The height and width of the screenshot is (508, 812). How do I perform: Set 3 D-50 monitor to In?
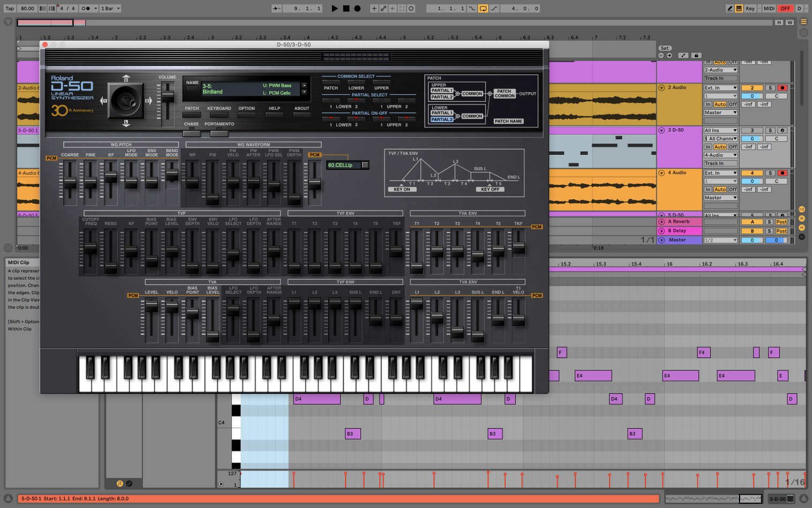pos(708,147)
